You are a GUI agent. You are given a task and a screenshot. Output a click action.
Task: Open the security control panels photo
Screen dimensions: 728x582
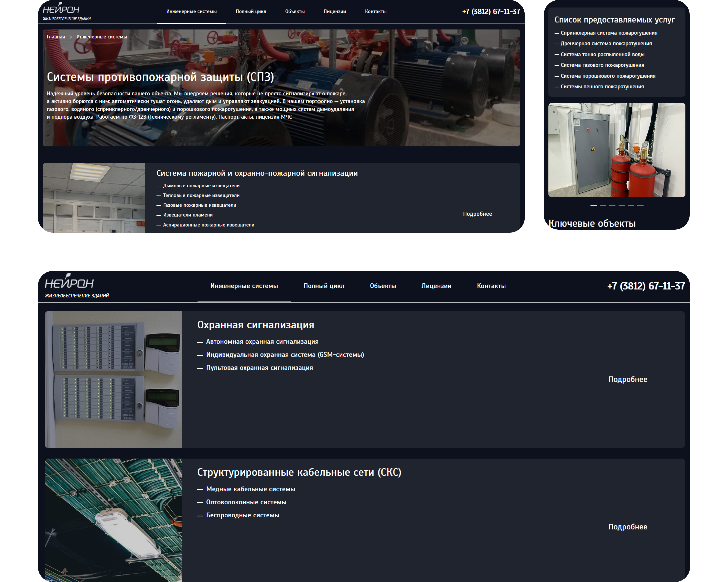(113, 379)
